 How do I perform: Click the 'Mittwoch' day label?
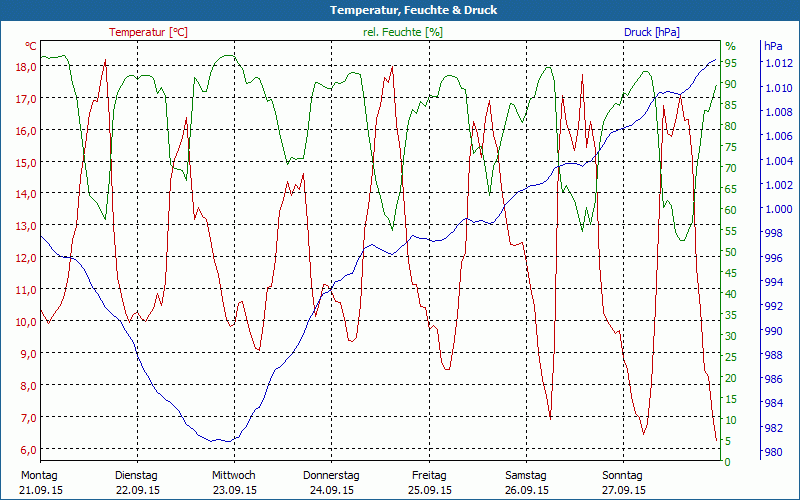click(x=234, y=476)
